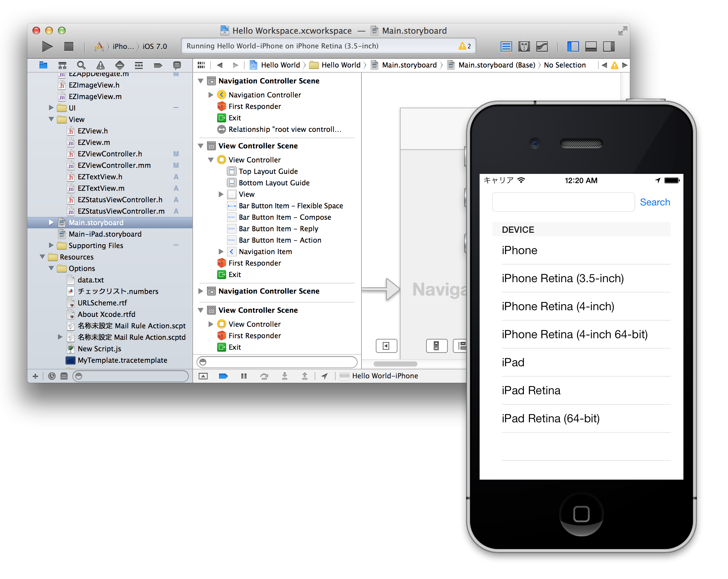Image resolution: width=728 pixels, height=579 pixels.
Task: Open the Issue navigator warning icon
Action: click(x=101, y=65)
